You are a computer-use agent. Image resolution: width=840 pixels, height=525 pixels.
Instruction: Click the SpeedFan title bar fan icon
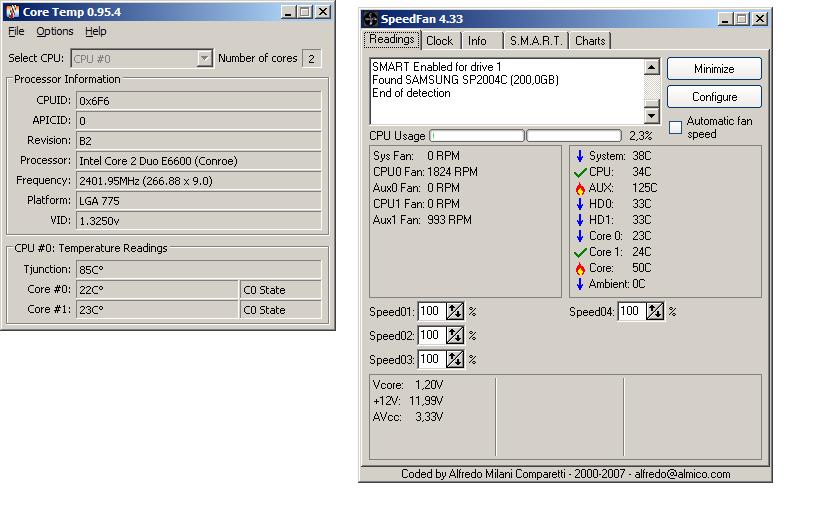tap(370, 19)
